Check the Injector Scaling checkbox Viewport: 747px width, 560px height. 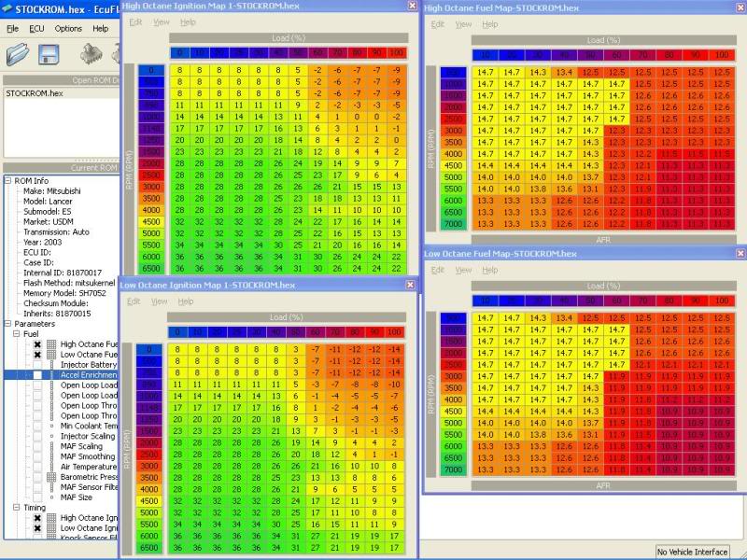tap(37, 436)
